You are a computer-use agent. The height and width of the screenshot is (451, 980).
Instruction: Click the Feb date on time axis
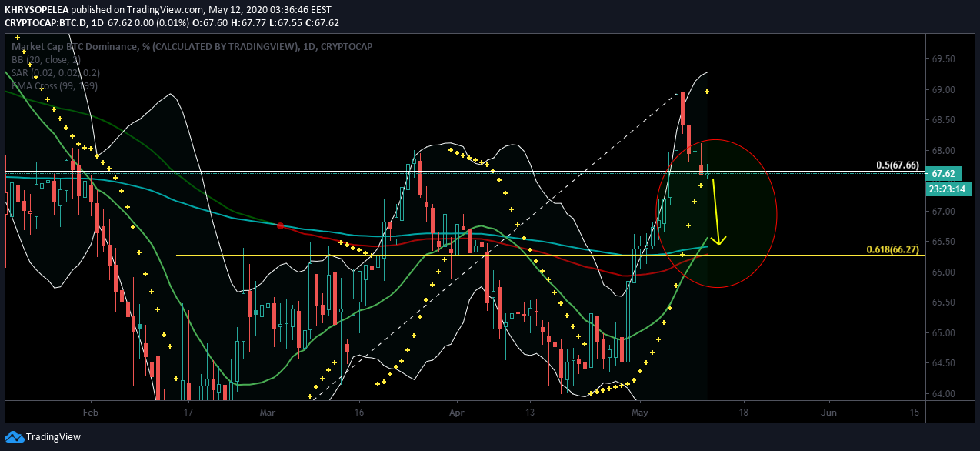(91, 413)
